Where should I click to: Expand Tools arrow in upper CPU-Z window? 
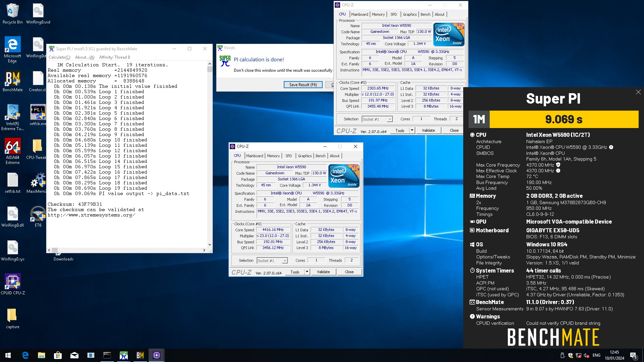(412, 130)
